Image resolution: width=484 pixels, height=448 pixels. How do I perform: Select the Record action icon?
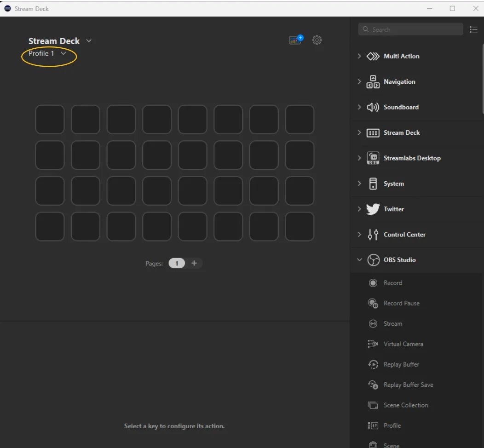tap(373, 283)
